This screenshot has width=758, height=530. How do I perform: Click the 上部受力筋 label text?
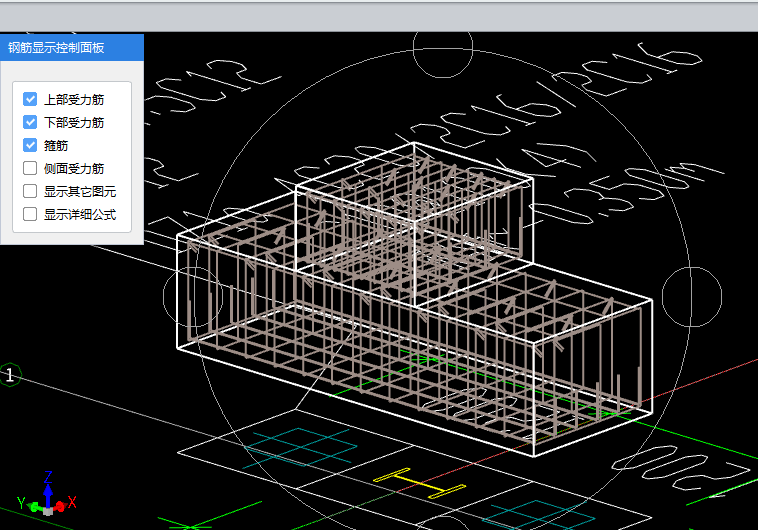(74, 100)
